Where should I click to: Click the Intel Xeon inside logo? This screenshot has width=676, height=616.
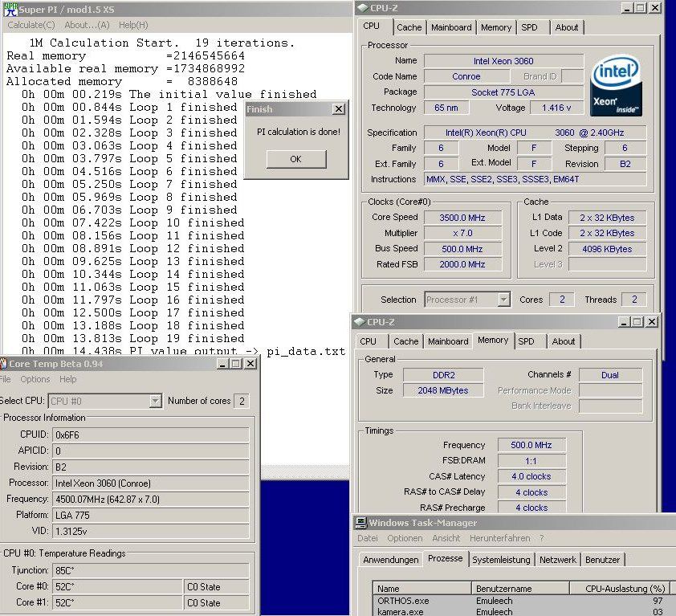(616, 85)
